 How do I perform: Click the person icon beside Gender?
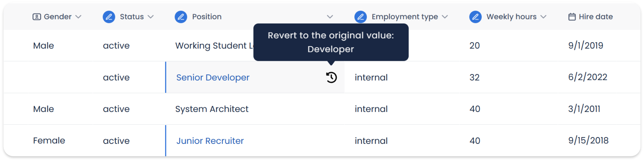[37, 17]
